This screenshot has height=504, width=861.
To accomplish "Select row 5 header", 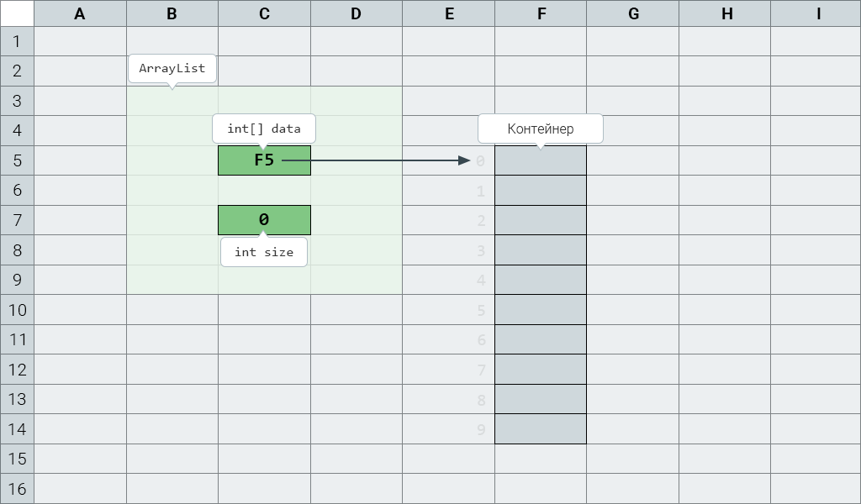I will (17, 160).
